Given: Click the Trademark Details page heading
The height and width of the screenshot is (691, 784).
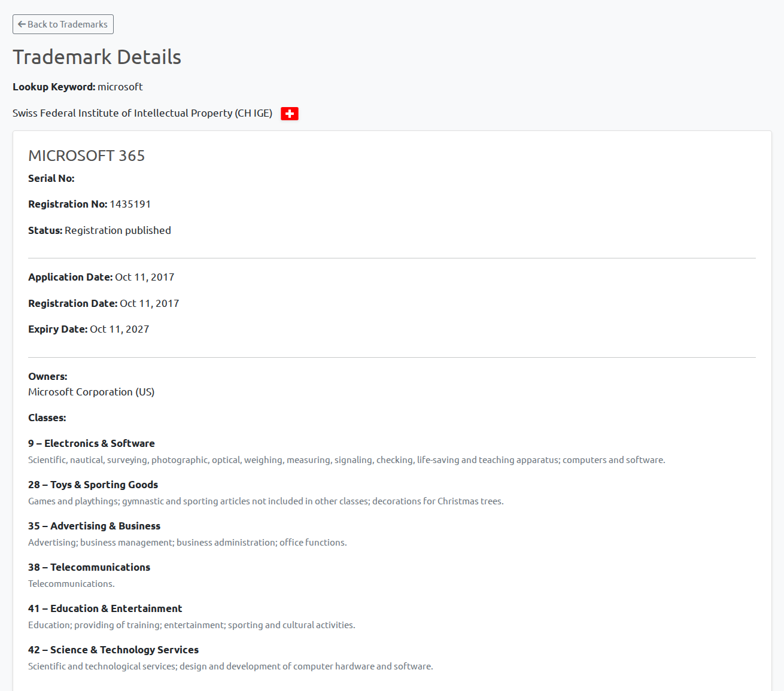Looking at the screenshot, I should 97,57.
